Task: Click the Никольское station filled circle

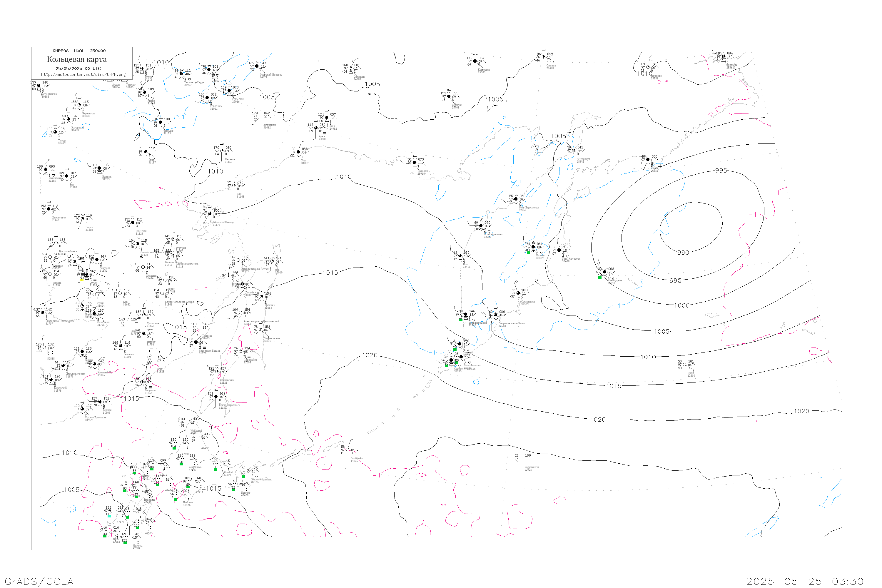Action: click(x=604, y=272)
